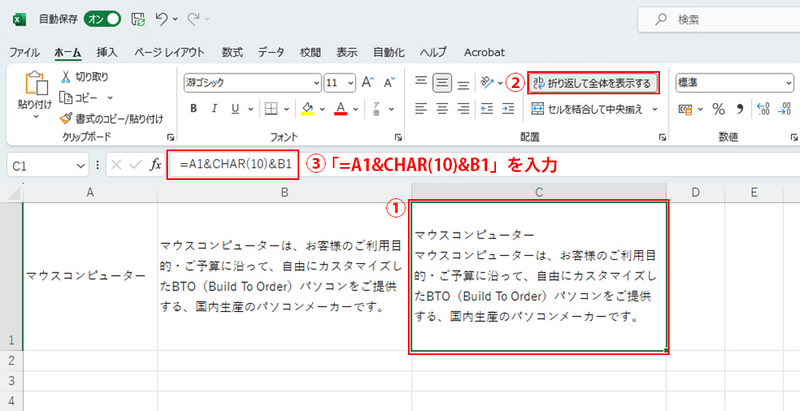The image size is (800, 411).
Task: Click the C1 name box
Action: (x=48, y=165)
